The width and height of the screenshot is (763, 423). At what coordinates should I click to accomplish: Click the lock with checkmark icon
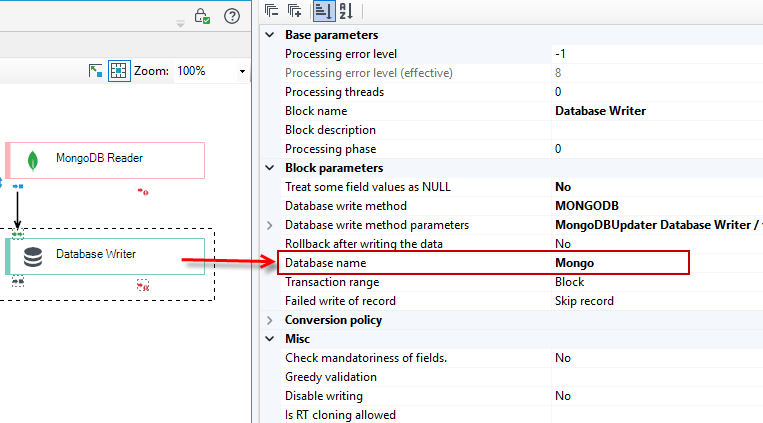(202, 16)
